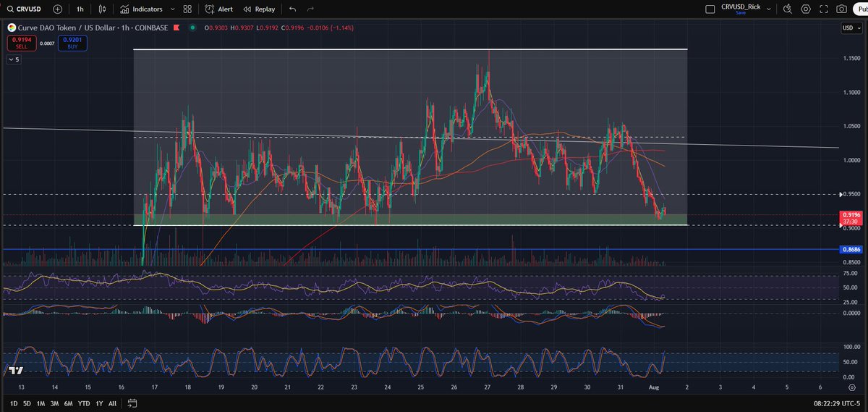Redo the chart action

coord(310,9)
